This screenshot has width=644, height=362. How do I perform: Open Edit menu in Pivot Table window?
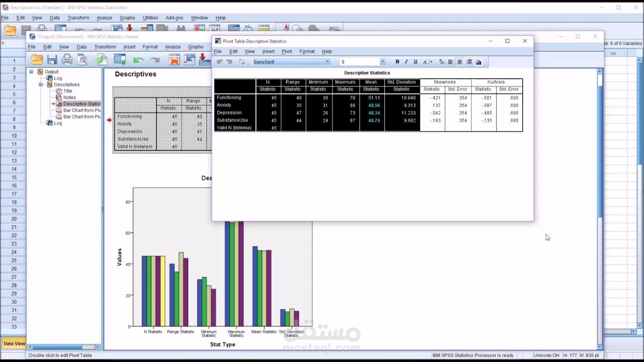(x=233, y=51)
